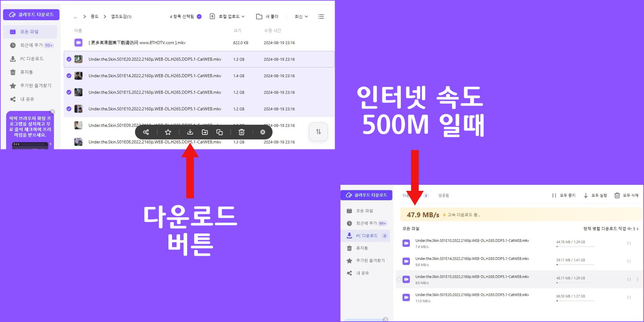Viewport: 644px width, 322px height.
Task: Click the copy icon in the action toolbar
Action: 220,132
